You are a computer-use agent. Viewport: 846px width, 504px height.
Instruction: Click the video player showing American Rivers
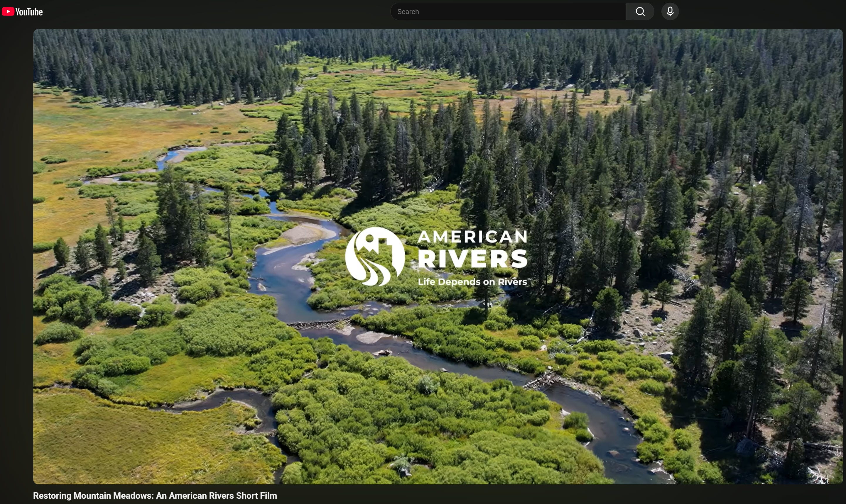pos(438,257)
